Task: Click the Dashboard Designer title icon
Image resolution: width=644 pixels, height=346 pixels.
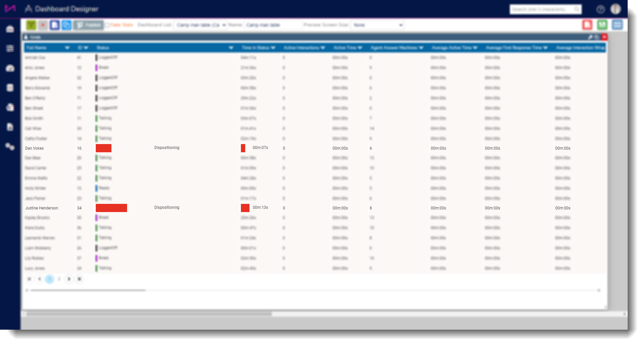Action: [x=29, y=9]
